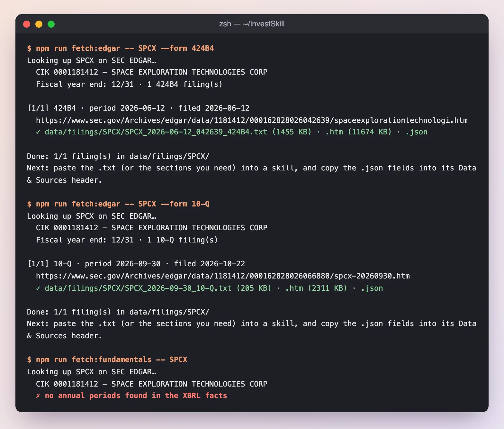This screenshot has height=429, width=504.
Task: Click the ".htm (11674 KB)" output text
Action: tap(358, 132)
